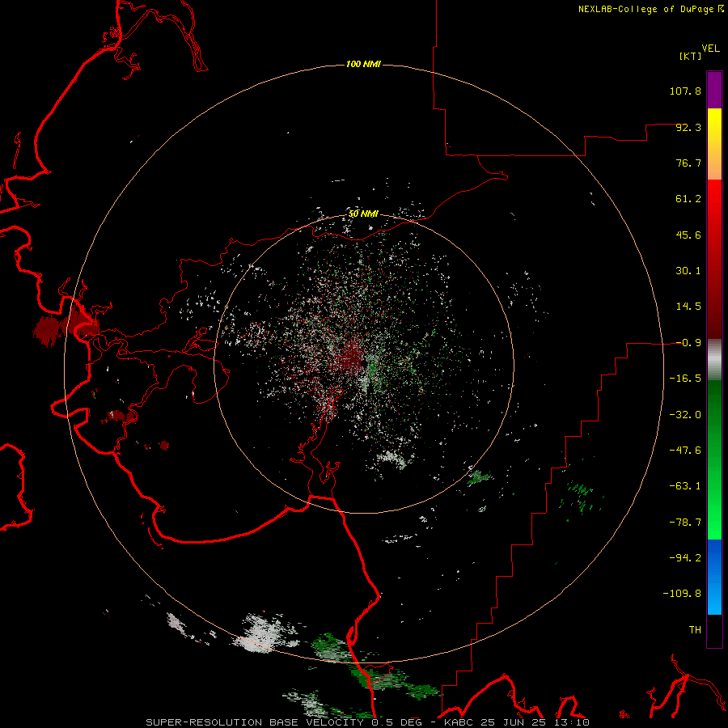Click the VEL legend title
Screen dimensions: 728x728
(710, 49)
